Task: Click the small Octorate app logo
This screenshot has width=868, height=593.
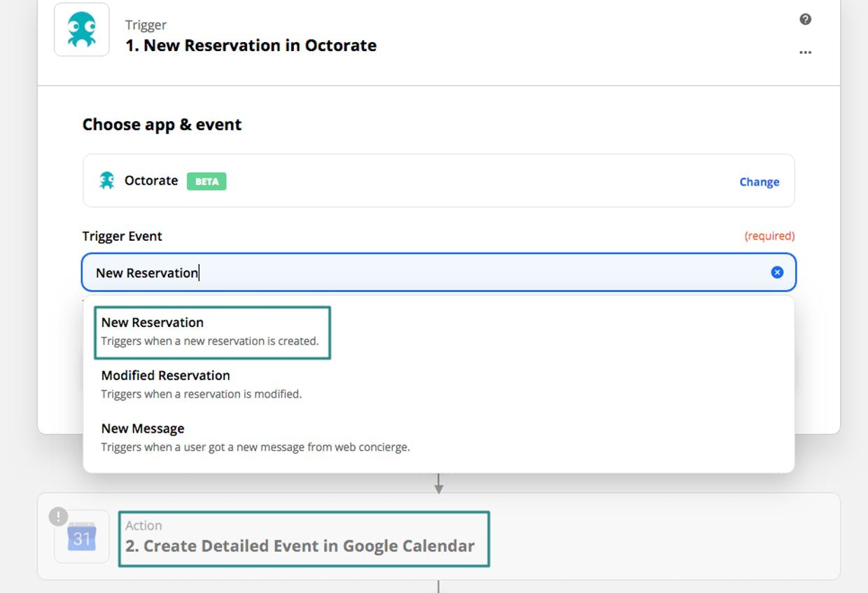Action: (106, 181)
